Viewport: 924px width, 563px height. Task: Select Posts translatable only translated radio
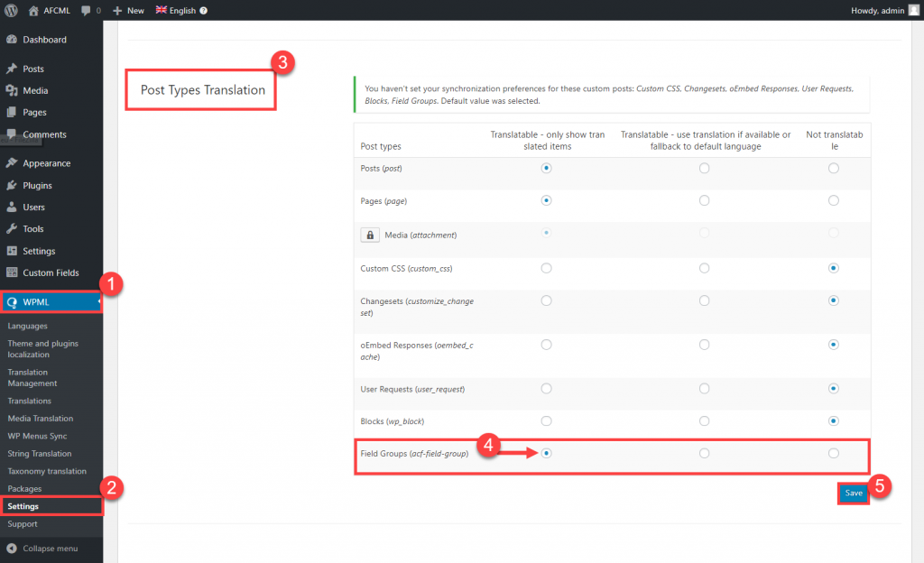click(x=546, y=169)
